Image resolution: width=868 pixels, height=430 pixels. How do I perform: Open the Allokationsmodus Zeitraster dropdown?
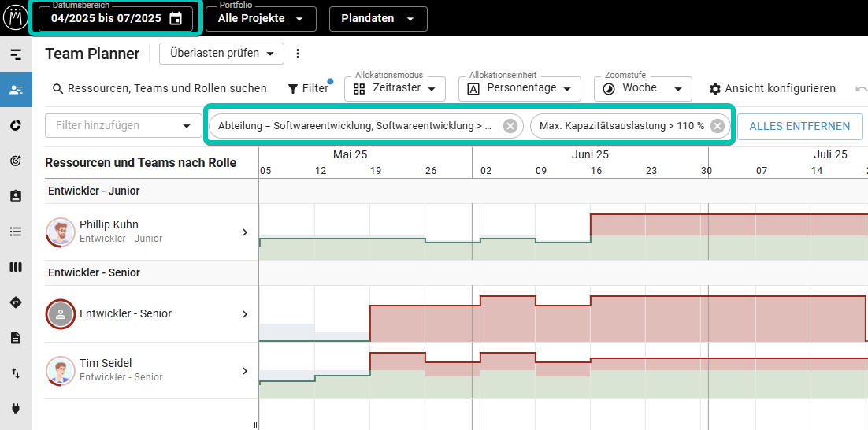(395, 88)
